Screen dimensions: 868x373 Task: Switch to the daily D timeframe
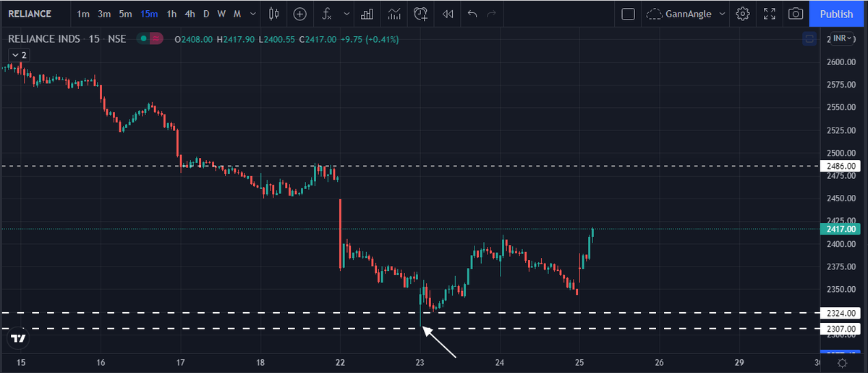[206, 14]
